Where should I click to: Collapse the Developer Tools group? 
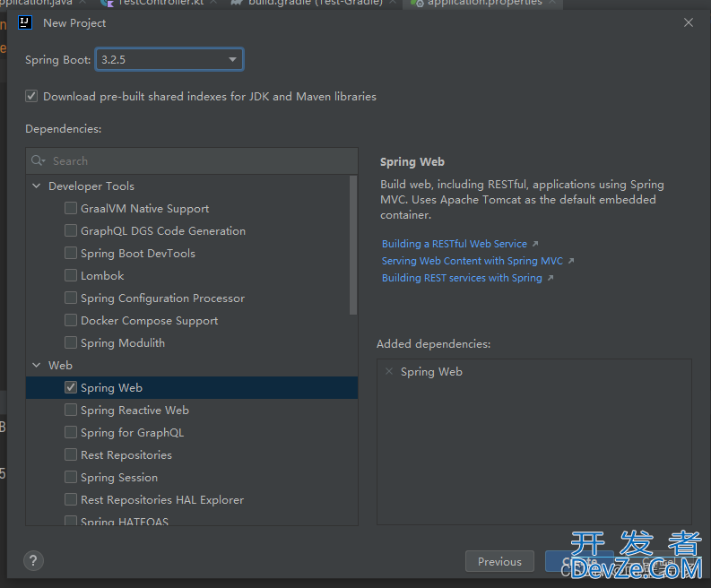(37, 186)
